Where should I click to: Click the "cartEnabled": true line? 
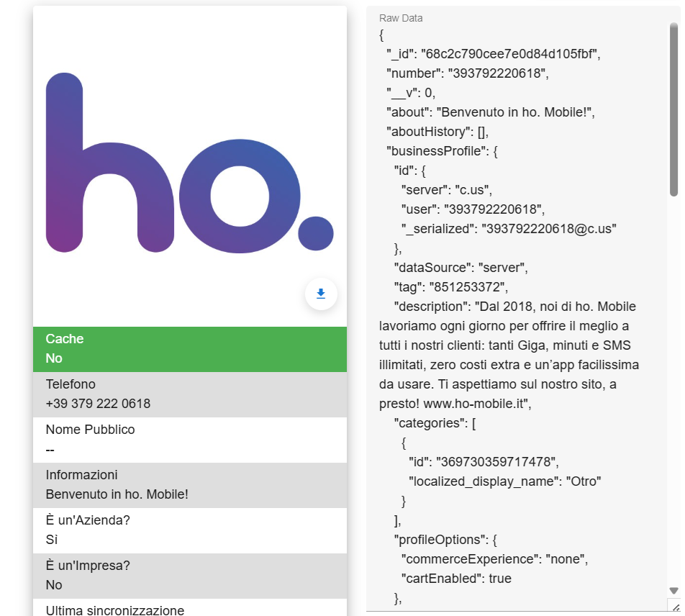pos(456,578)
